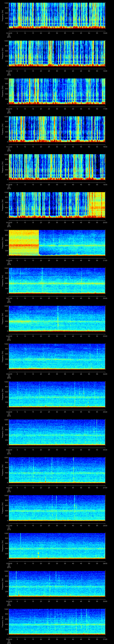Image resolution: width=114 pixels, height=644 pixels.
Task: Click the 28:00 time axis label
Action: (x=105, y=525)
